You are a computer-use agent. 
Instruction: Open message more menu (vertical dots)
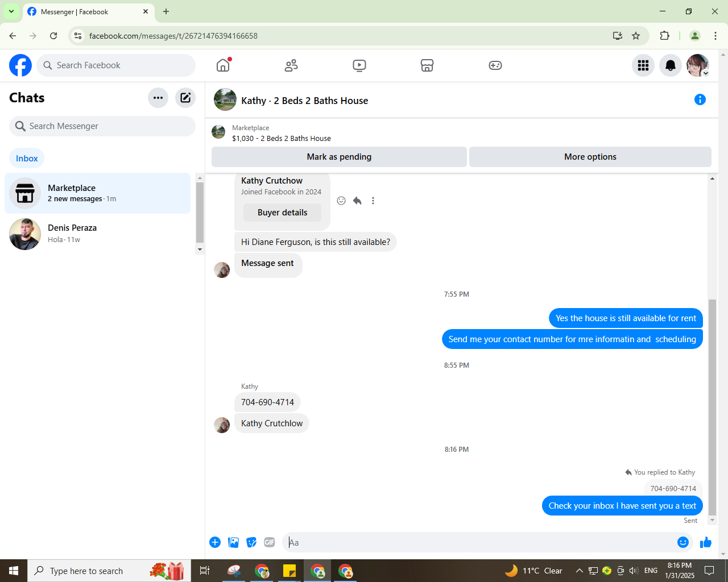pos(373,201)
